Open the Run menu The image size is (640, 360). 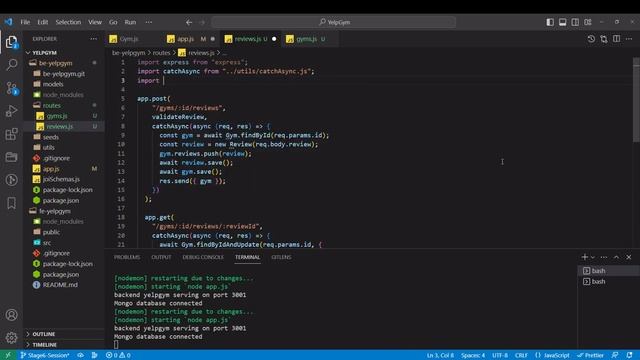(x=130, y=22)
